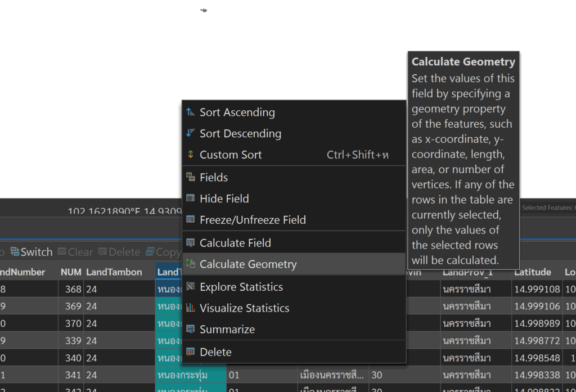Click the Sort Descending arrow icon
Screen dimensions: 576x392
click(x=191, y=134)
